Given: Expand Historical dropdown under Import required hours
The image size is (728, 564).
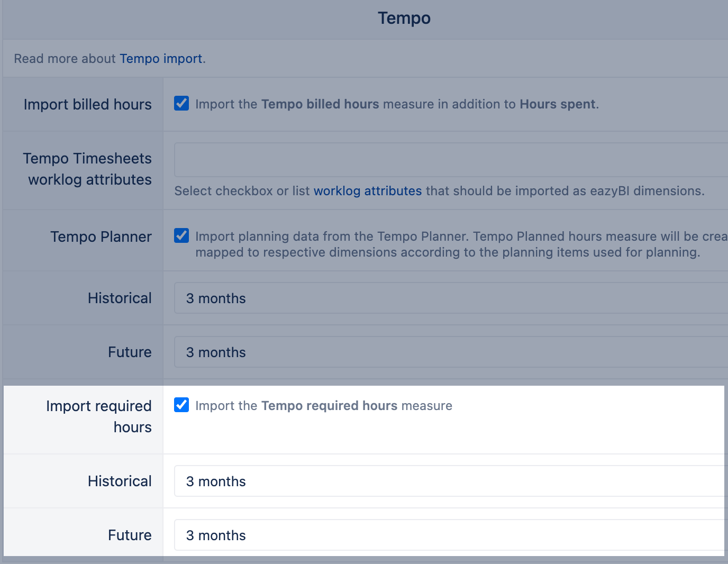Looking at the screenshot, I should tap(450, 481).
